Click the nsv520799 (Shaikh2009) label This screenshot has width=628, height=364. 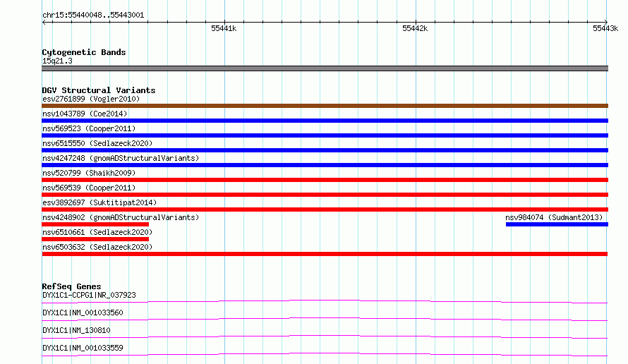[89, 173]
